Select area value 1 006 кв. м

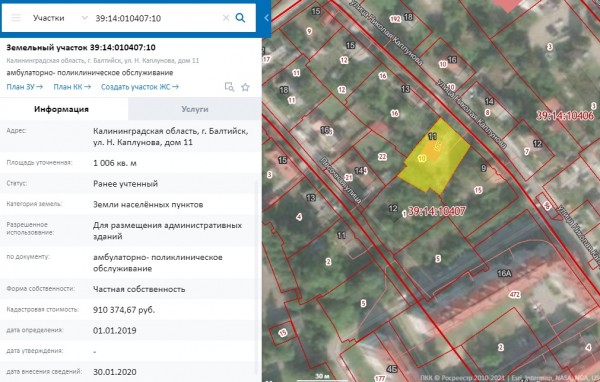pos(115,163)
